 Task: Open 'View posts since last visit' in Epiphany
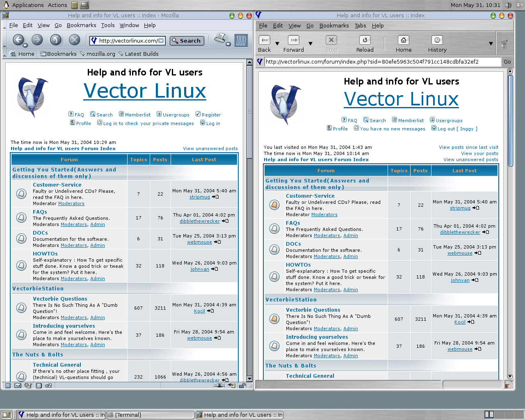click(x=468, y=147)
